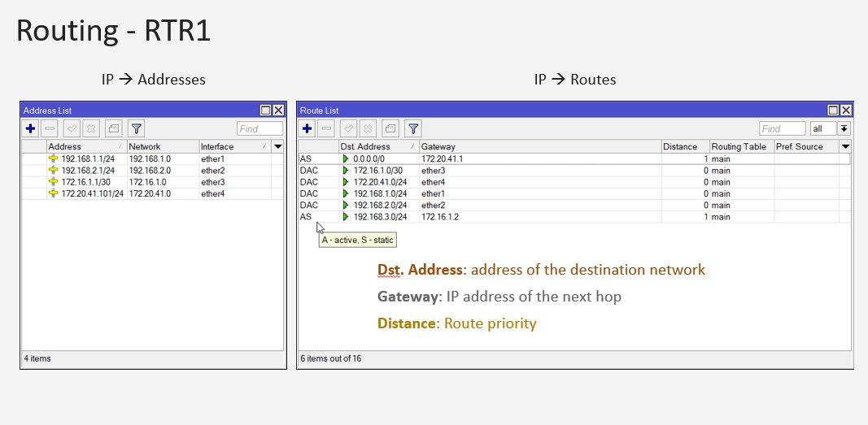Maximize the Route List window

[832, 111]
